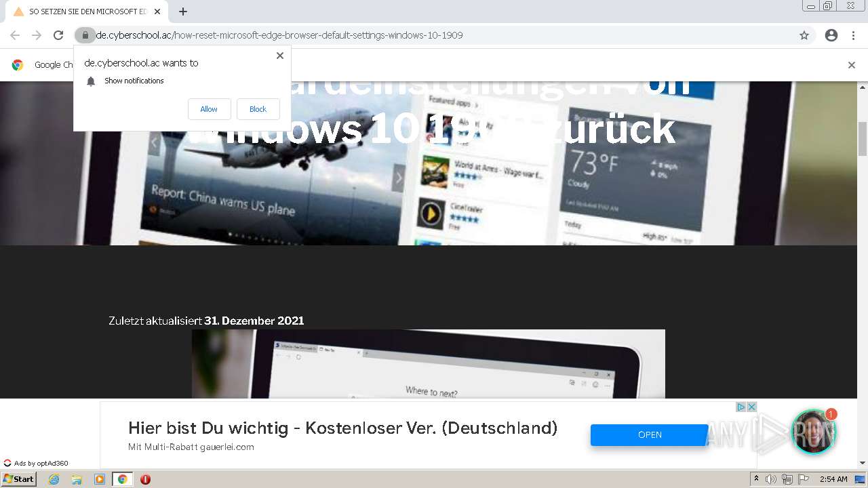Click the date 31. Dezember 2021
The width and height of the screenshot is (868, 488).
coord(254,321)
